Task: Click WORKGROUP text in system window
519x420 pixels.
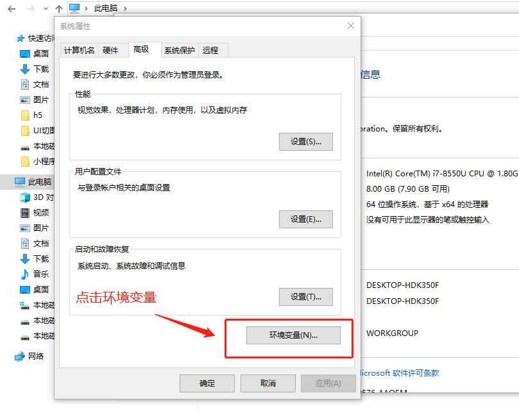Action: (x=392, y=333)
